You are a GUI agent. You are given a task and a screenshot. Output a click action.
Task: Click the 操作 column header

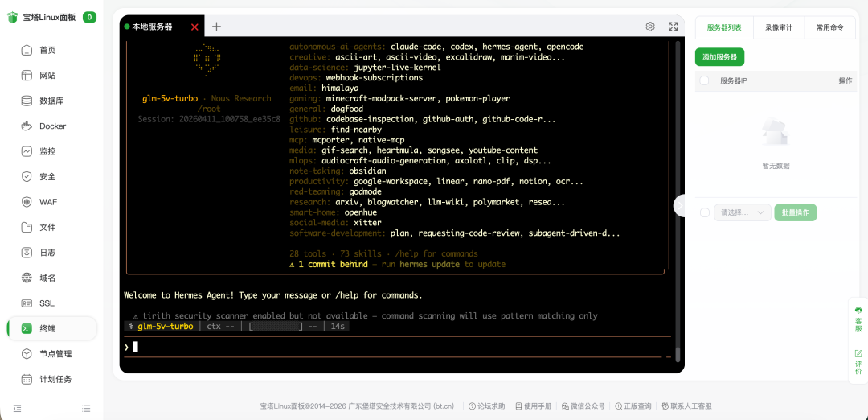(845, 81)
